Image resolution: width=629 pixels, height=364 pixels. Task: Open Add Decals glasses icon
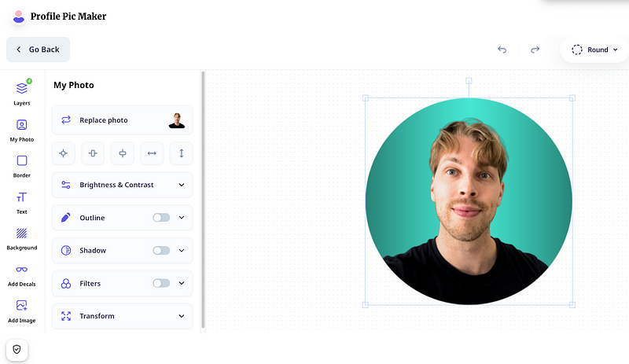[22, 270]
